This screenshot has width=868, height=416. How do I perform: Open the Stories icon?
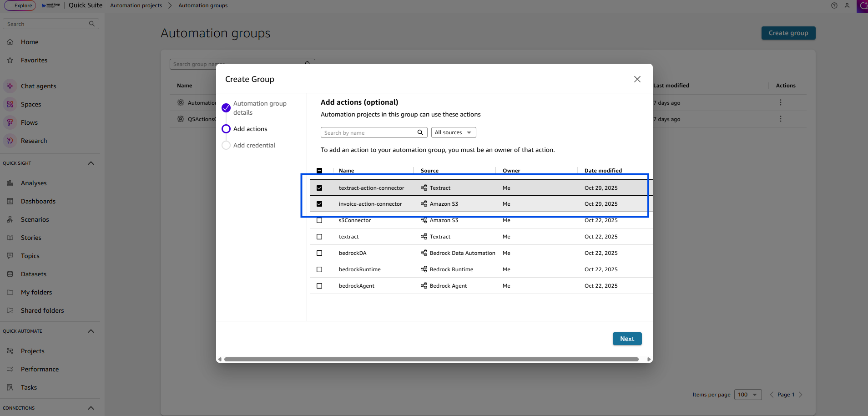click(10, 238)
